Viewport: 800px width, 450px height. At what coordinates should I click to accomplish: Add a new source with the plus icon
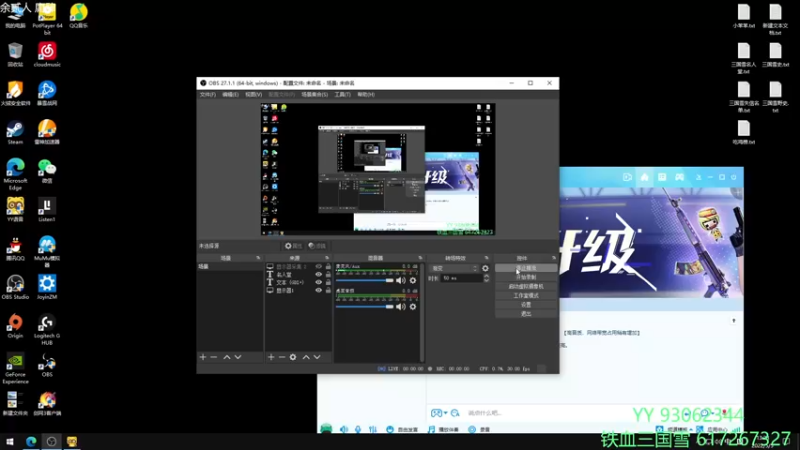coord(271,357)
